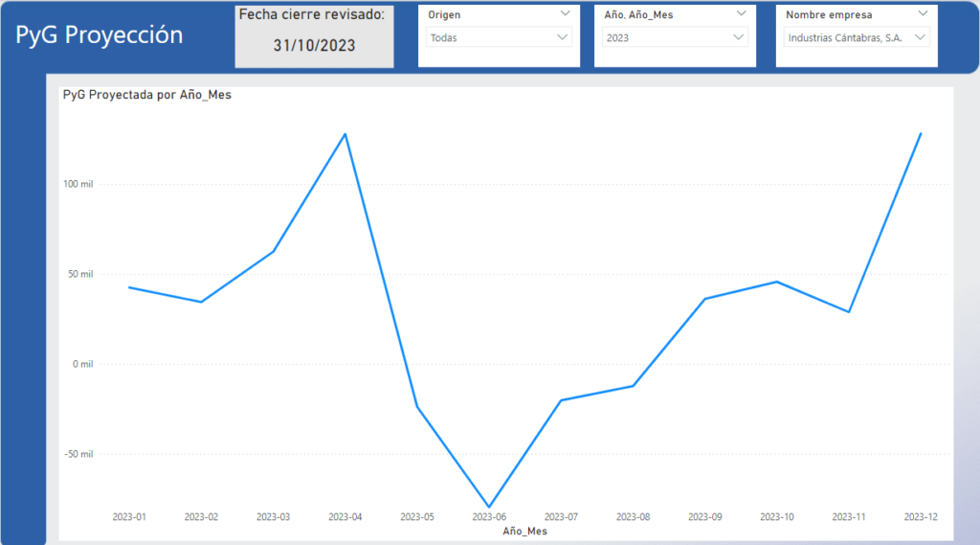Image resolution: width=980 pixels, height=545 pixels.
Task: Select the 2023-10 x-axis label
Action: coord(776,517)
